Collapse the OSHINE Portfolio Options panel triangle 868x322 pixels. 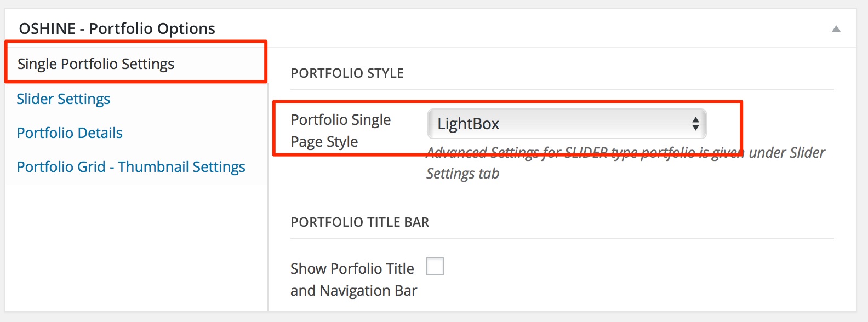(836, 29)
